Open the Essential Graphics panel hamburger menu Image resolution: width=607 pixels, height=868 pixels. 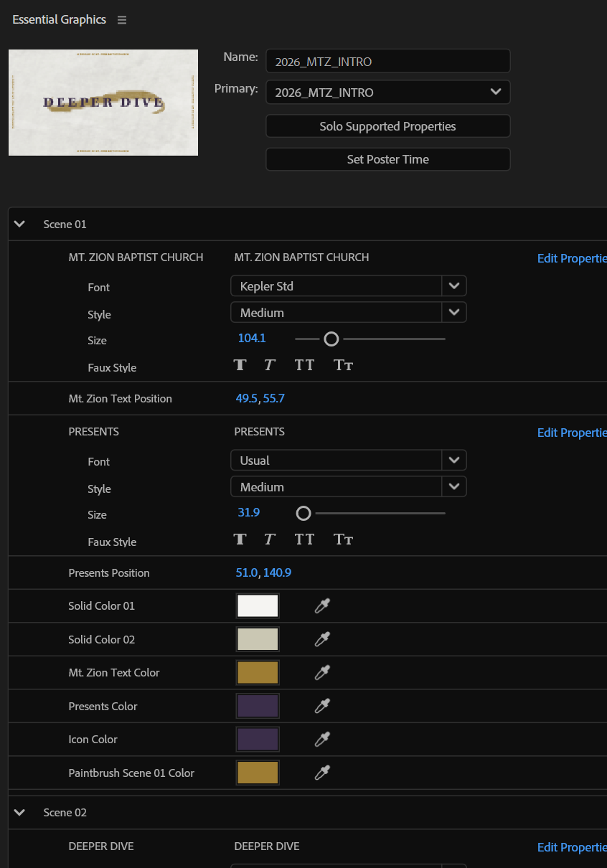tap(122, 20)
